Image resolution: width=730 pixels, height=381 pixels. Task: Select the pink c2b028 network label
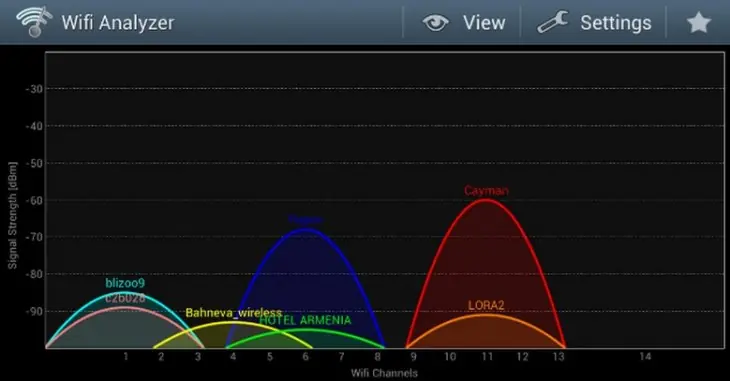pos(125,298)
